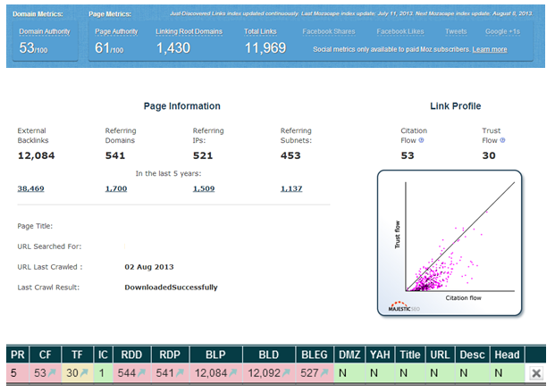
Task: Click the Page Authority label
Action: (114, 31)
